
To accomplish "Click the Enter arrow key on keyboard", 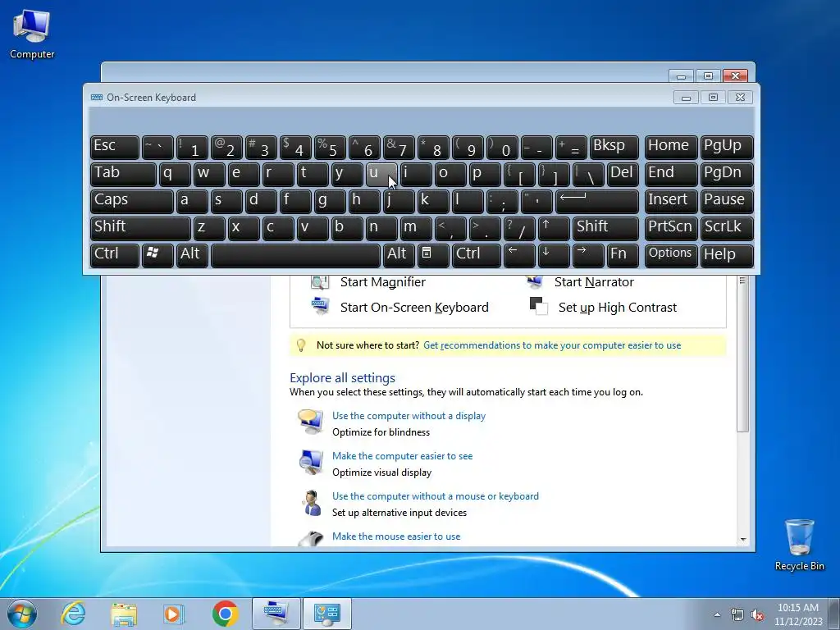I will click(x=597, y=201).
